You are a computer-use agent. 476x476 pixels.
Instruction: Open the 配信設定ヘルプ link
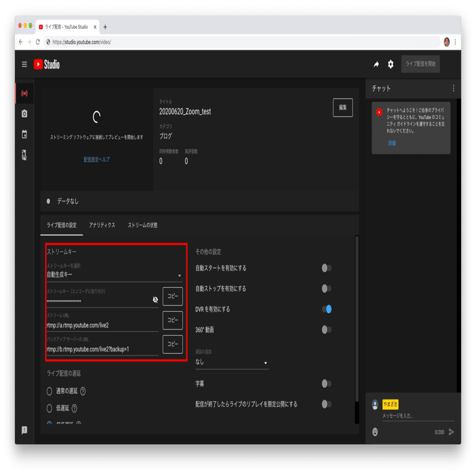97,159
